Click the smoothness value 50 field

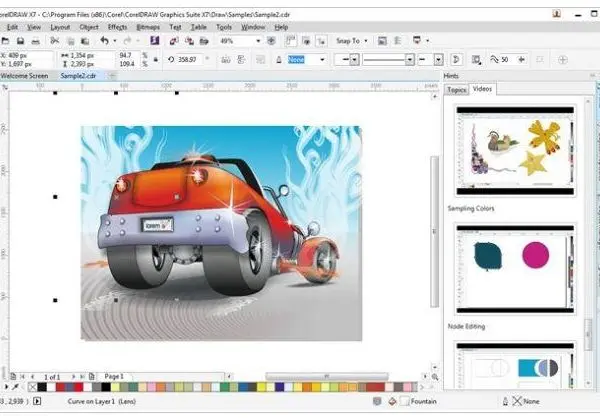click(507, 60)
